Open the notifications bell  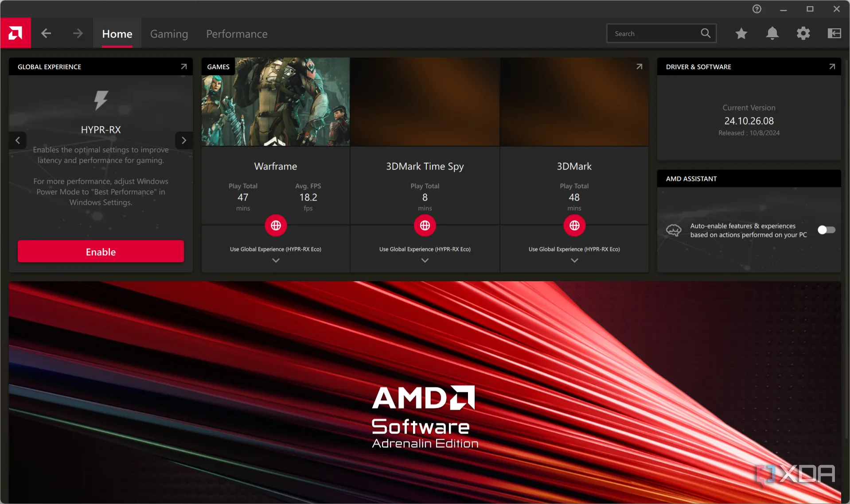pyautogui.click(x=772, y=34)
